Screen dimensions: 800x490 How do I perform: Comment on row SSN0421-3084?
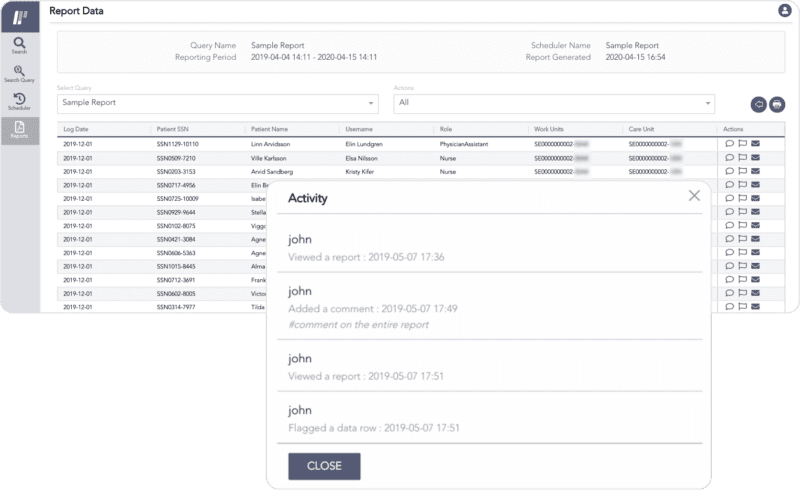pyautogui.click(x=730, y=239)
